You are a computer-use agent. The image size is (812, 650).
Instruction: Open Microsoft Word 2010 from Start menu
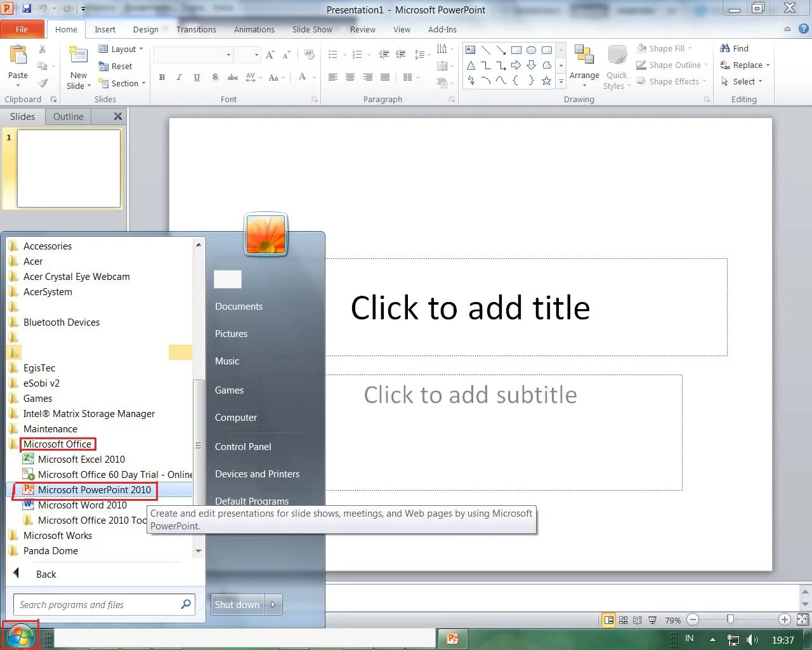coord(82,505)
